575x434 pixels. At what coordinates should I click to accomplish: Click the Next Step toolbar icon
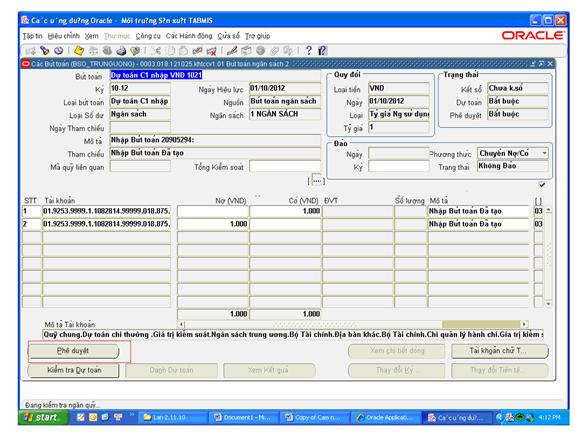click(x=93, y=51)
